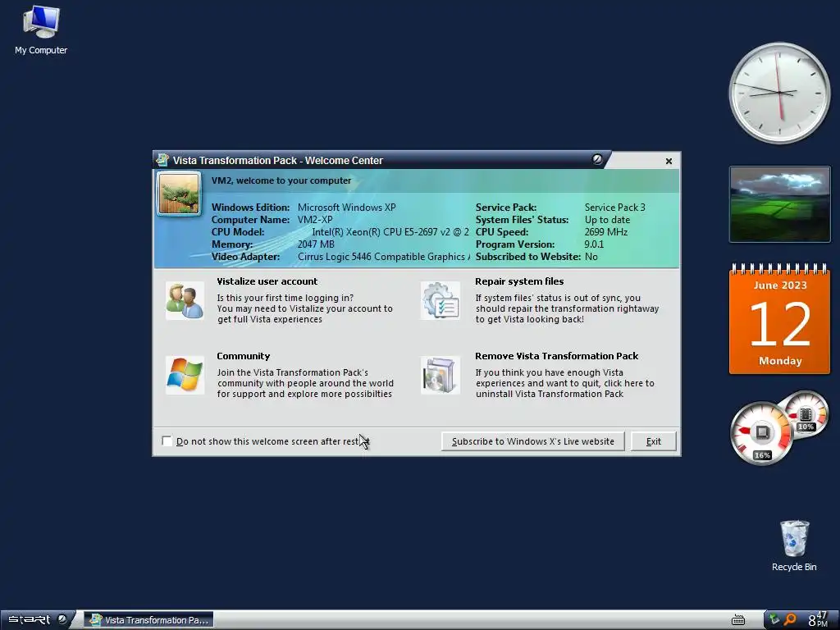Click the Exit button

[654, 441]
